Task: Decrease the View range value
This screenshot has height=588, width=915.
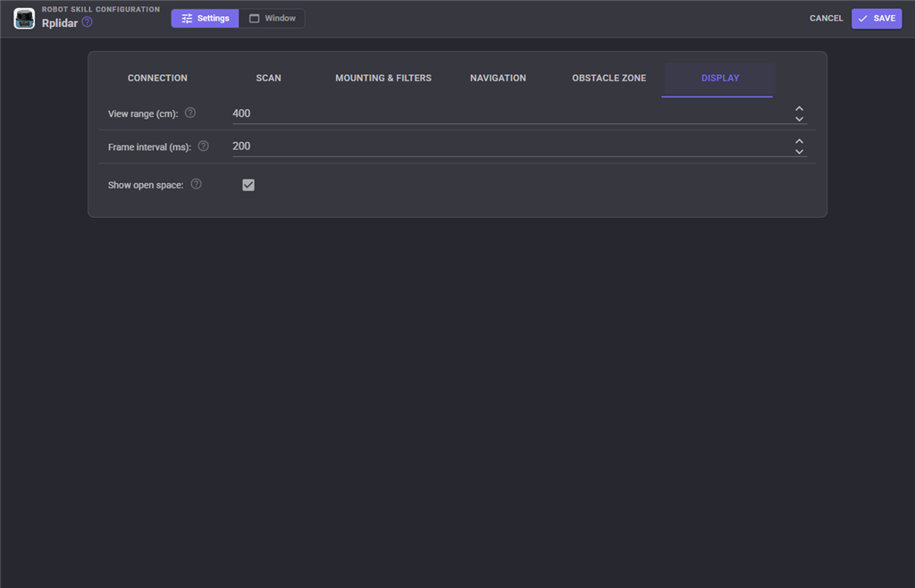Action: tap(799, 119)
